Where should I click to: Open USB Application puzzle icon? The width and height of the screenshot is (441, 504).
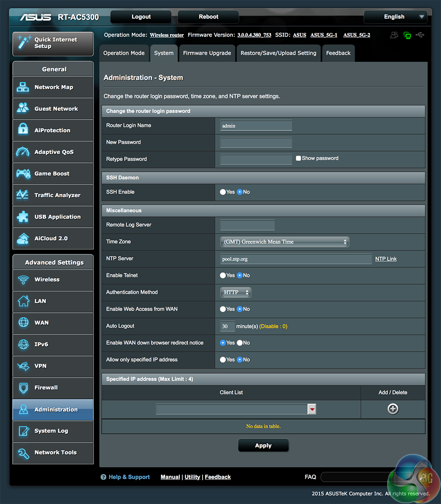tap(22, 217)
